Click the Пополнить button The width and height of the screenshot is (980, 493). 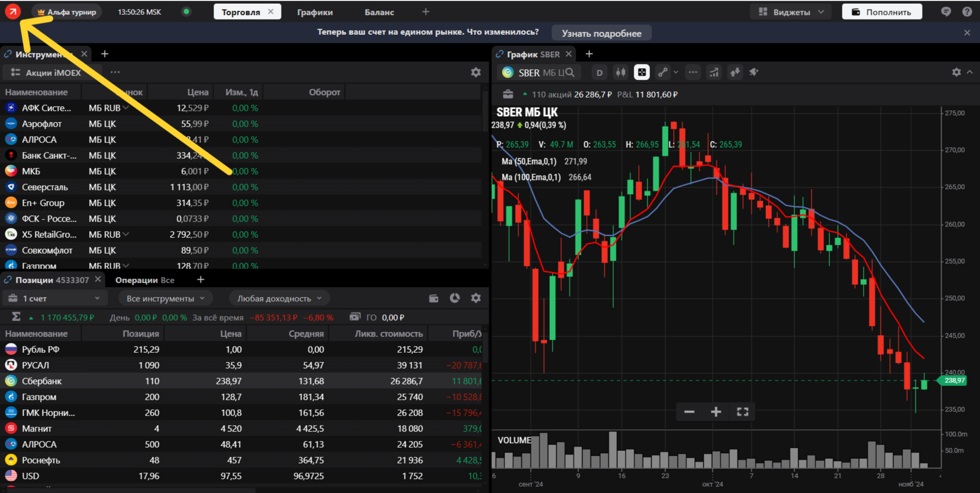pos(882,12)
